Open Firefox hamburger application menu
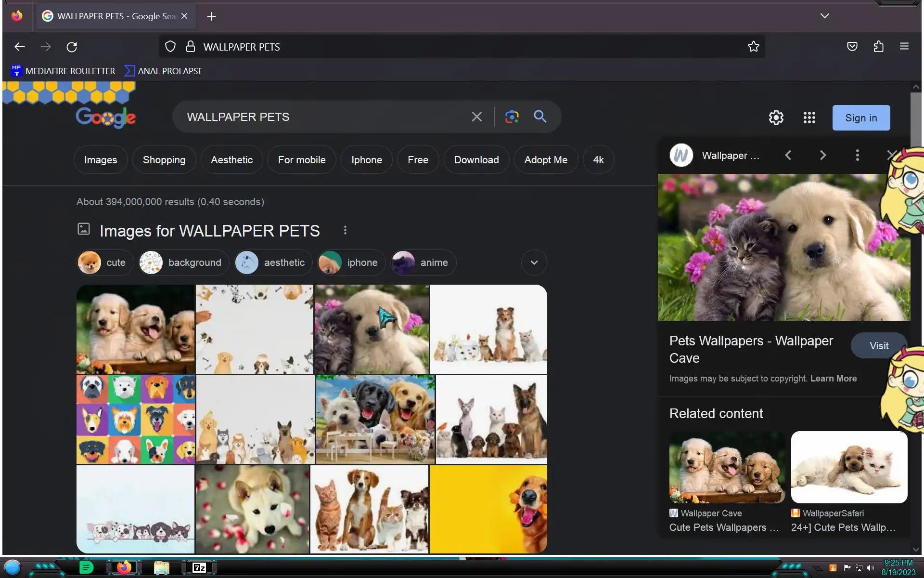The image size is (924, 578). (904, 47)
